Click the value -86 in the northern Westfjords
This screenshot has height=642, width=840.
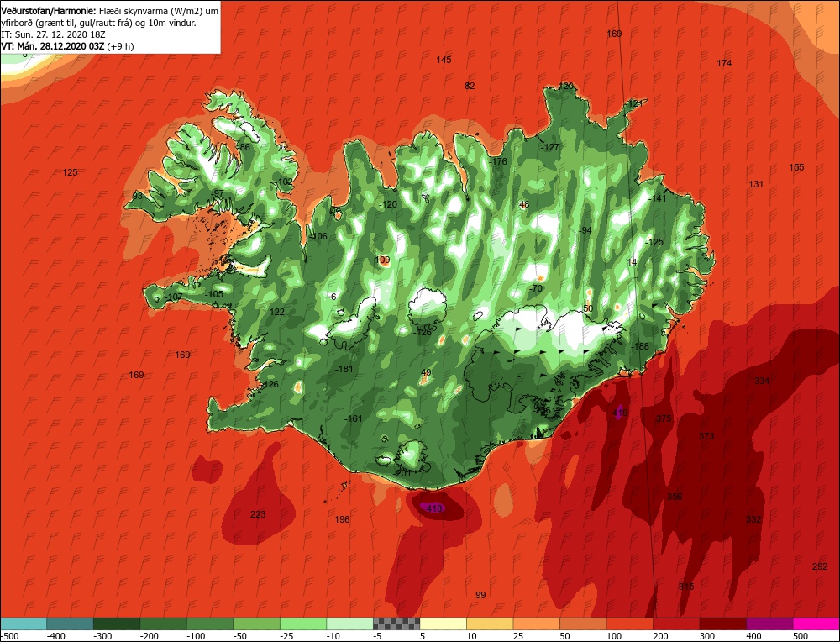[x=244, y=147]
